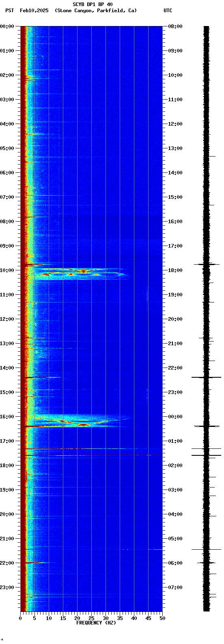224x644 pixels.
Task: Click the PST axis label "18:00"
Action: tap(7, 466)
